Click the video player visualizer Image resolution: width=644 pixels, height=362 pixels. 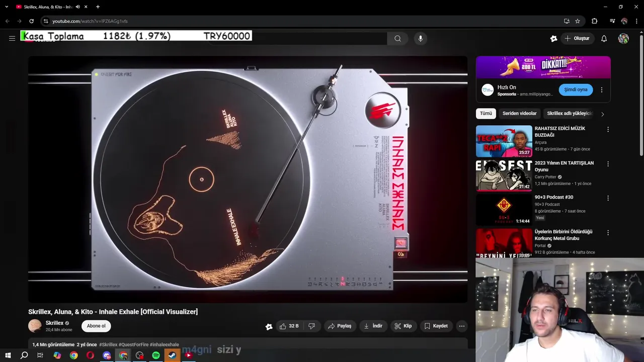[248, 179]
